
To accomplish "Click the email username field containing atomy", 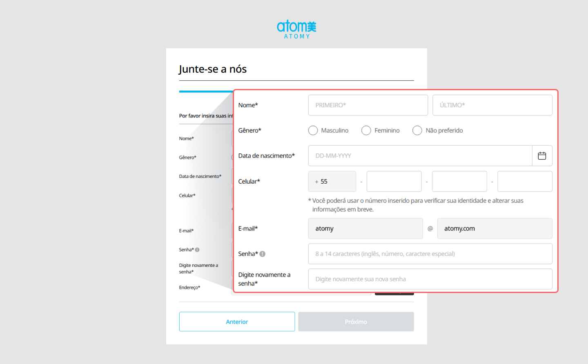I will click(365, 229).
